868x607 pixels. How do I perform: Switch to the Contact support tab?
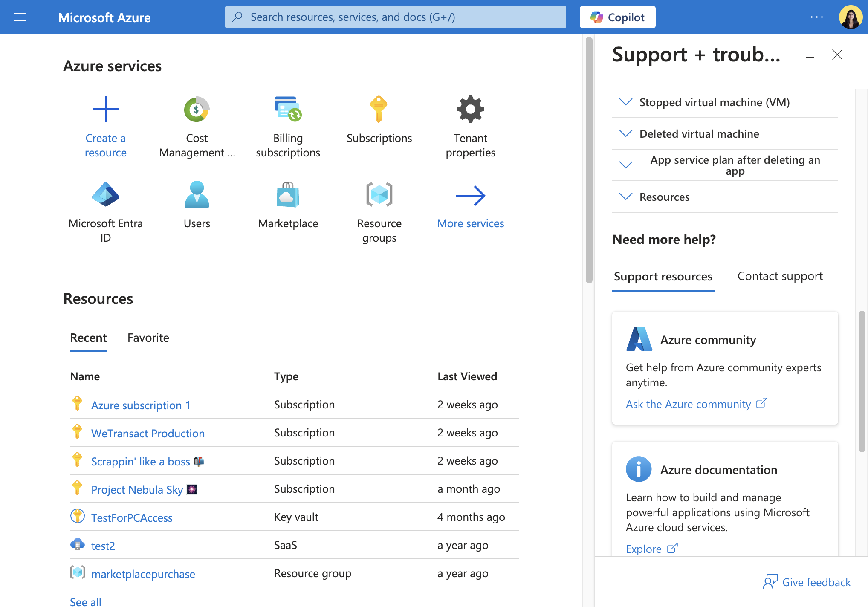(780, 276)
